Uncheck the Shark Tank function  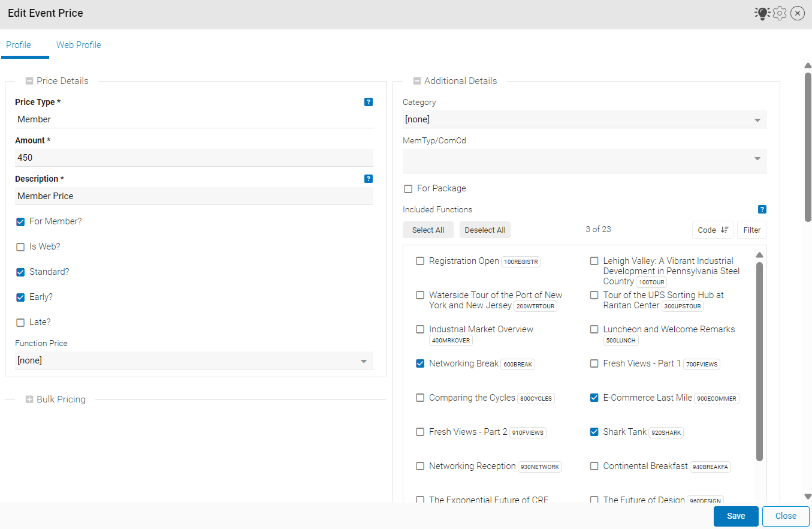594,432
